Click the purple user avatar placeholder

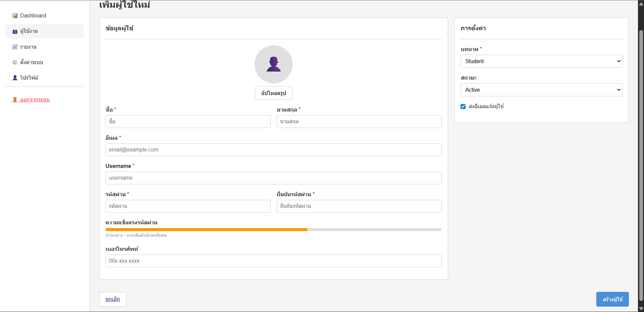273,64
